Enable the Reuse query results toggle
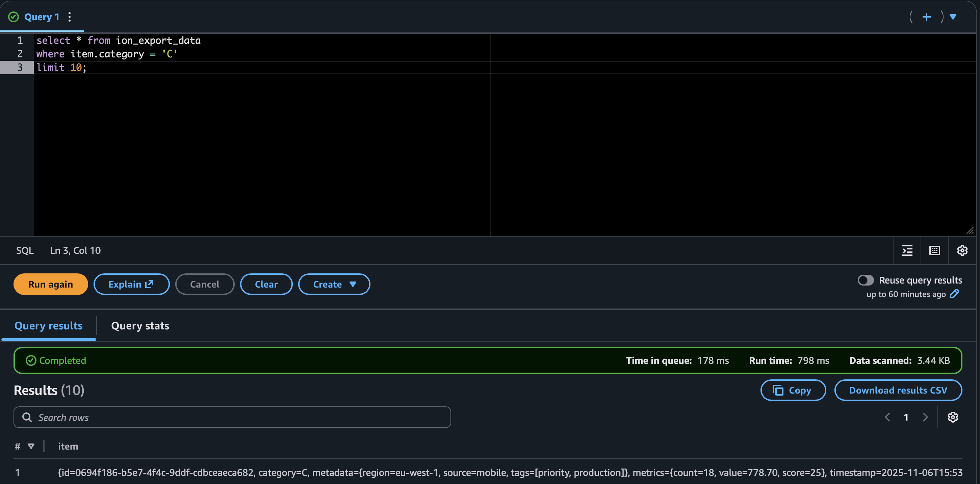Viewport: 980px width, 484px height. [866, 280]
